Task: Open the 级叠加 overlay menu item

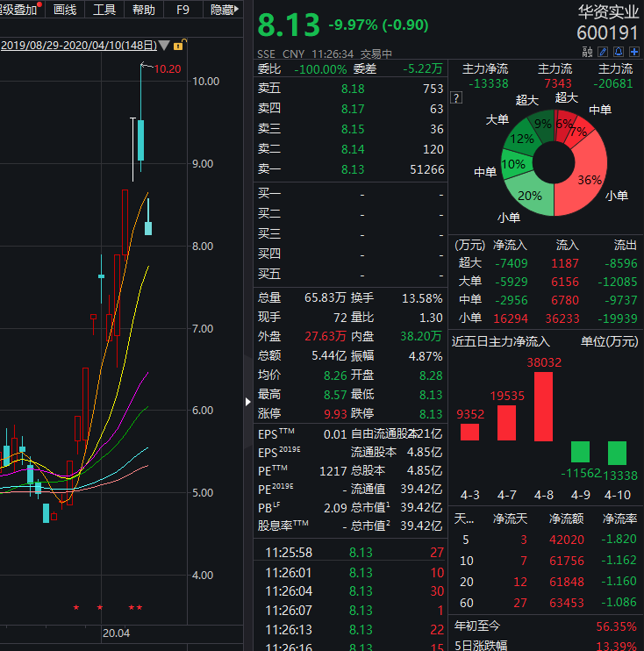Action: (x=18, y=9)
